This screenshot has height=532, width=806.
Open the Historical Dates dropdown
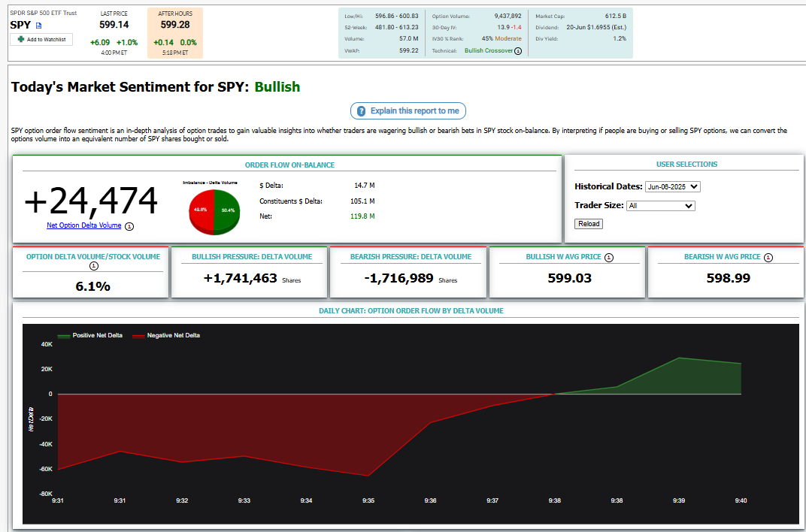click(672, 187)
